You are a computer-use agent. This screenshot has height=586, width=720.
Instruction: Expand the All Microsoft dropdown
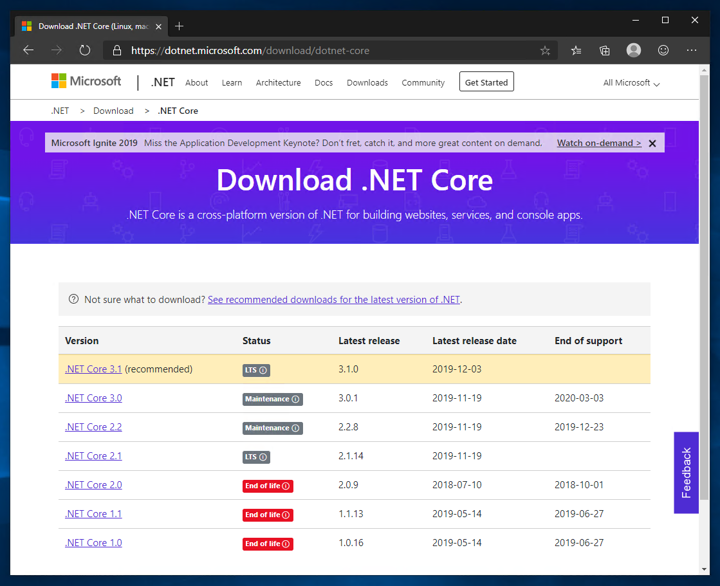click(631, 83)
